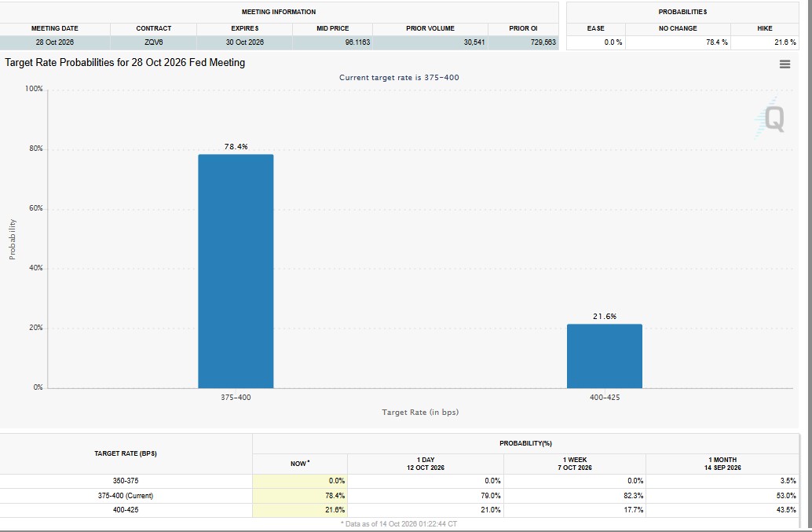This screenshot has height=532, width=812.
Task: Click the 20% y-axis tick label
Action: click(36, 328)
